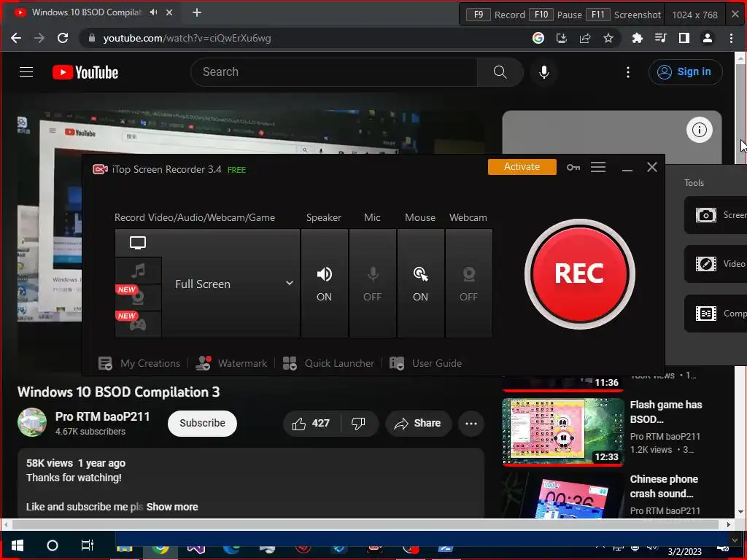Select the screen recording mode monitor icon
Screen dimensions: 747x560
tap(138, 243)
